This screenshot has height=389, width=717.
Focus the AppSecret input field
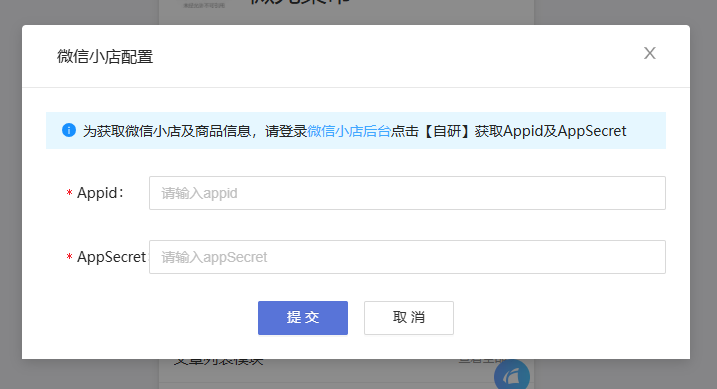(407, 257)
